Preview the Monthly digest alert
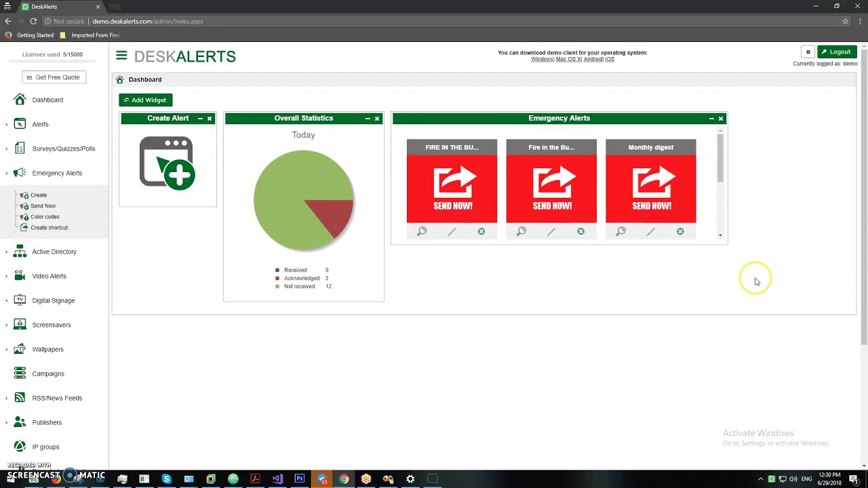The height and width of the screenshot is (488, 868). click(x=620, y=231)
